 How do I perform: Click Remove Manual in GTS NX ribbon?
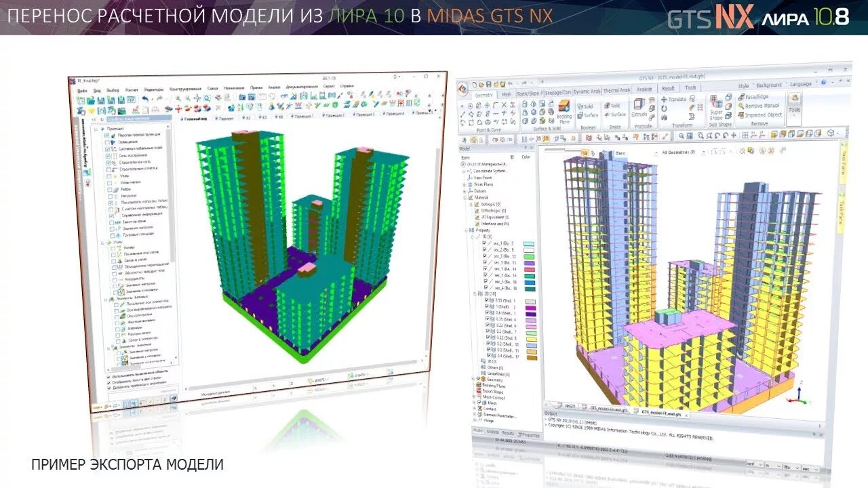[x=759, y=106]
